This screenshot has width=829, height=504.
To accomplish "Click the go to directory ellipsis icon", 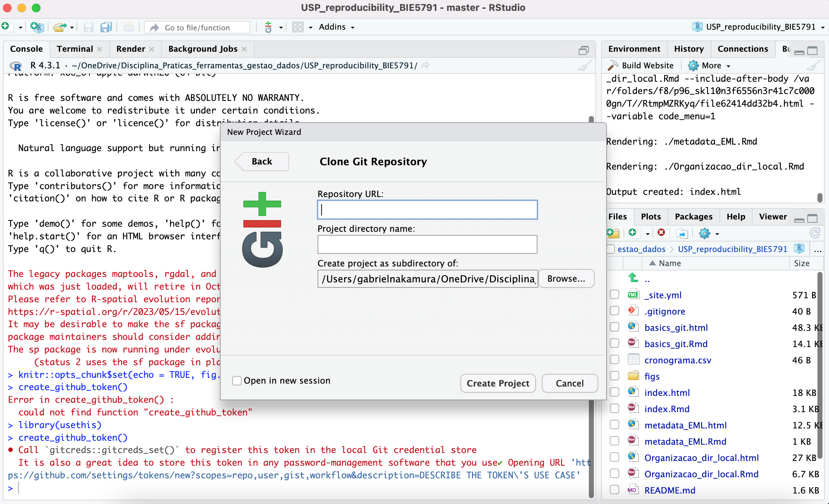I will coord(818,249).
